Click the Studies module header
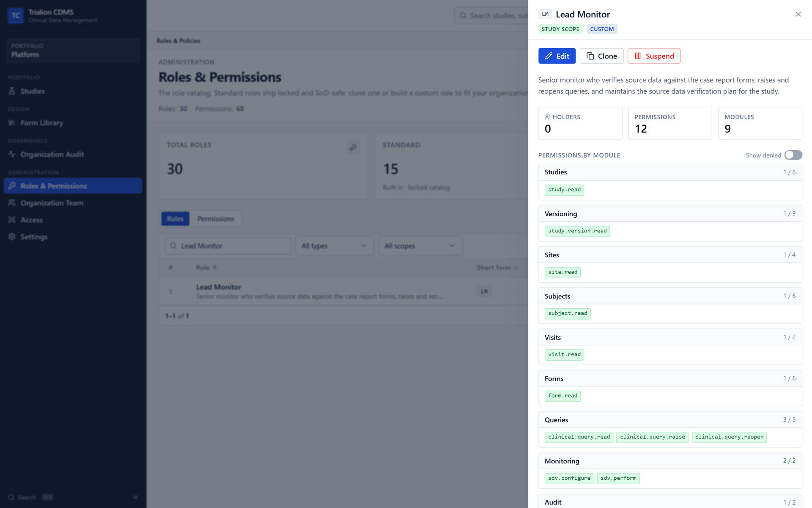This screenshot has height=508, width=812. [x=670, y=172]
